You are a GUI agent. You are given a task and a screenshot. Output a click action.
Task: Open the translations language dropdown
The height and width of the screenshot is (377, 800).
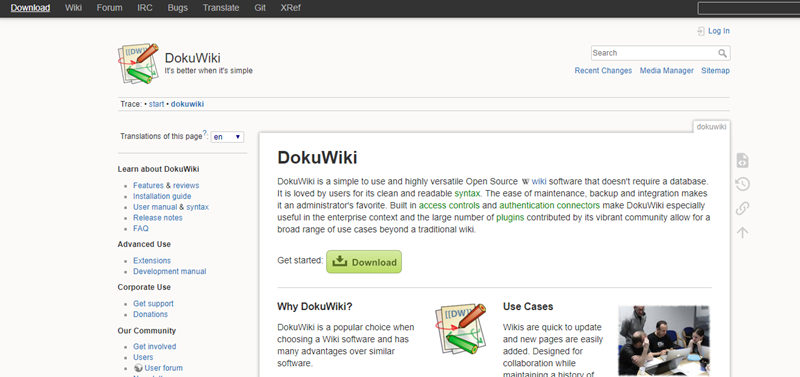tap(228, 137)
